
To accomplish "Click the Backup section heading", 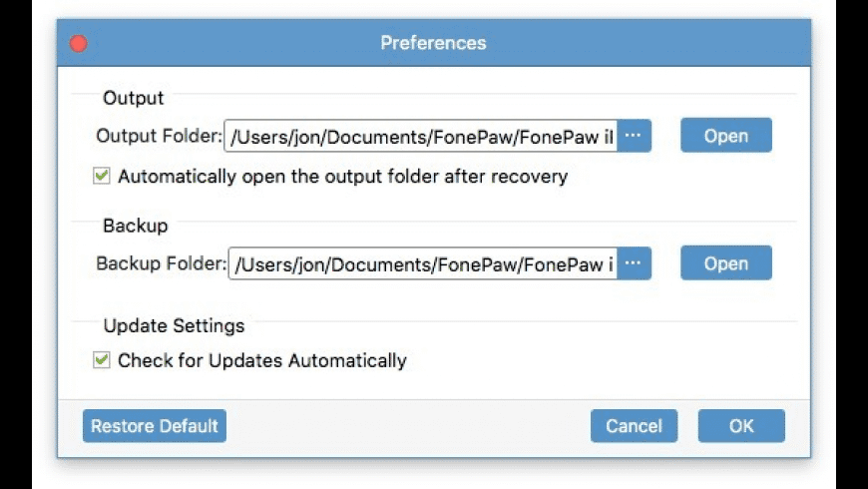I will click(135, 226).
